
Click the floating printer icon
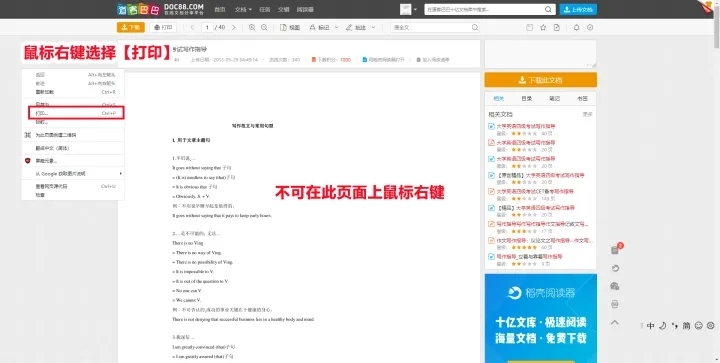tap(615, 304)
